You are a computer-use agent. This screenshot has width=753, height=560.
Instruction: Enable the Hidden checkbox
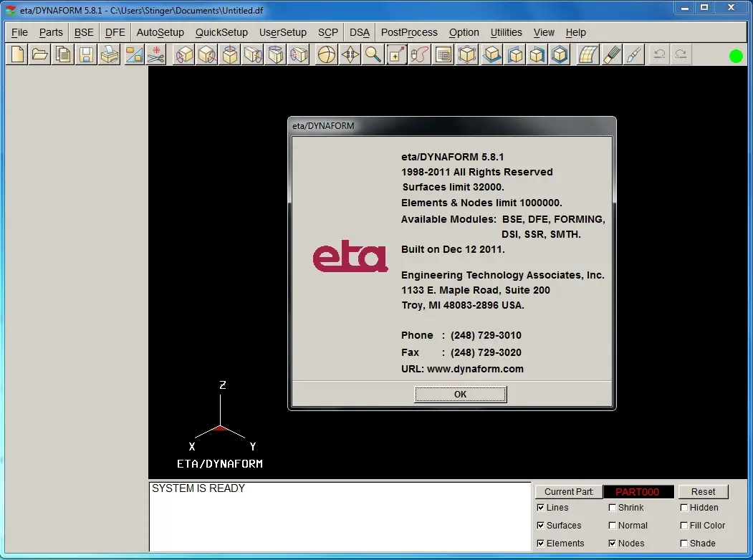pyautogui.click(x=684, y=507)
